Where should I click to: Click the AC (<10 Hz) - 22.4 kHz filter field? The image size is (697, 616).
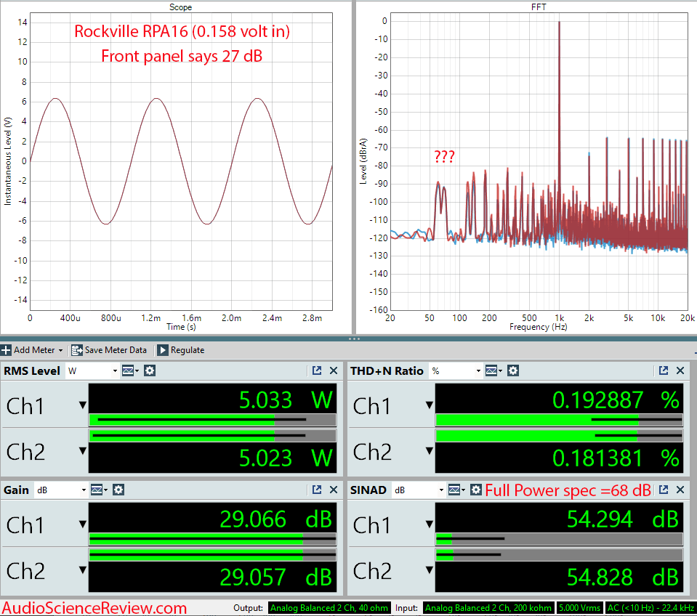(650, 607)
